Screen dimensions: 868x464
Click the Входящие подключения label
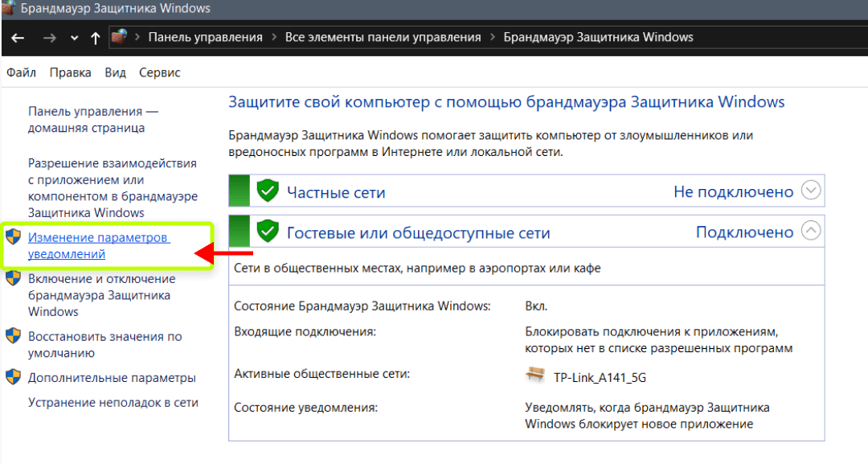[305, 331]
